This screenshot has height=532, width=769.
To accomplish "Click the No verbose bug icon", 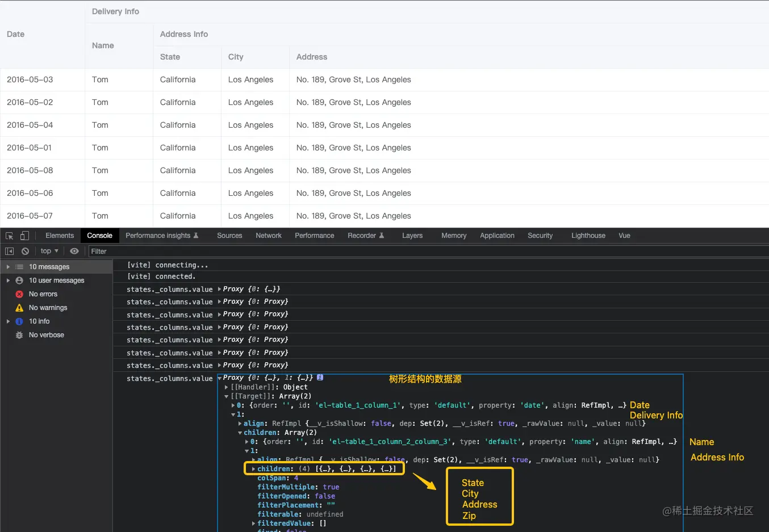I will (19, 335).
